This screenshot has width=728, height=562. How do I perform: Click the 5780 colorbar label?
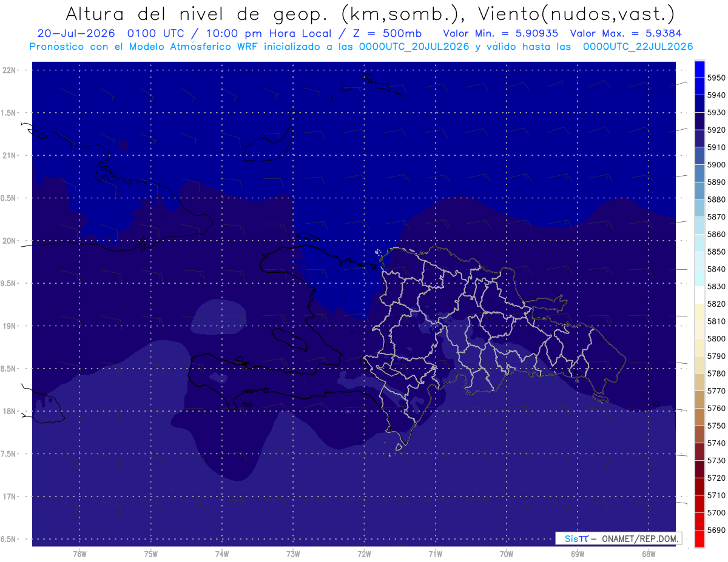(716, 373)
